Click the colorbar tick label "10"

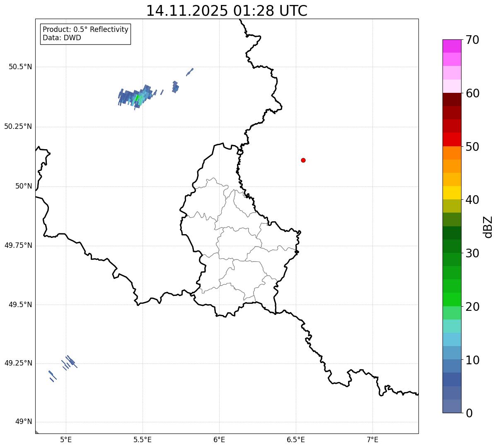pyautogui.click(x=472, y=360)
